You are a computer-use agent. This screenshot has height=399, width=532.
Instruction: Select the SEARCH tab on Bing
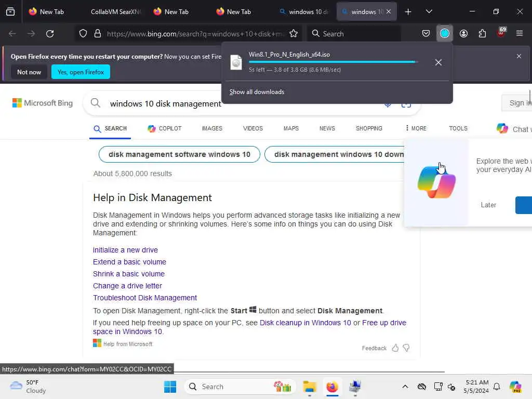(x=110, y=129)
